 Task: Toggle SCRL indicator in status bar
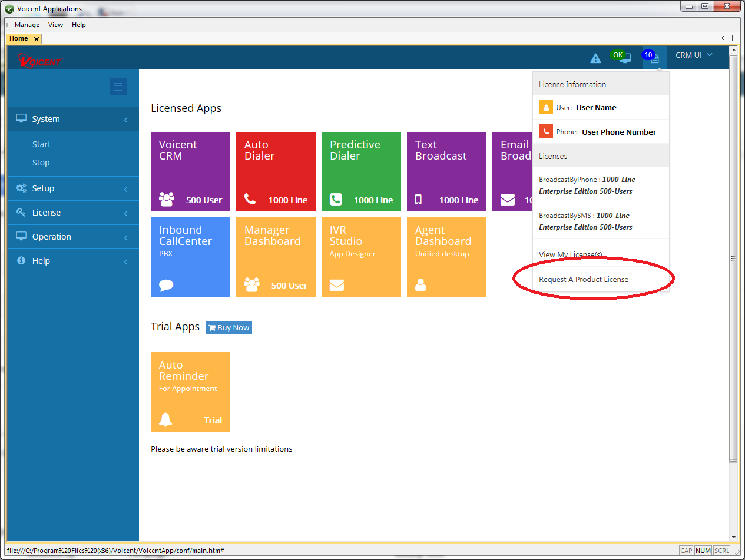[x=721, y=550]
